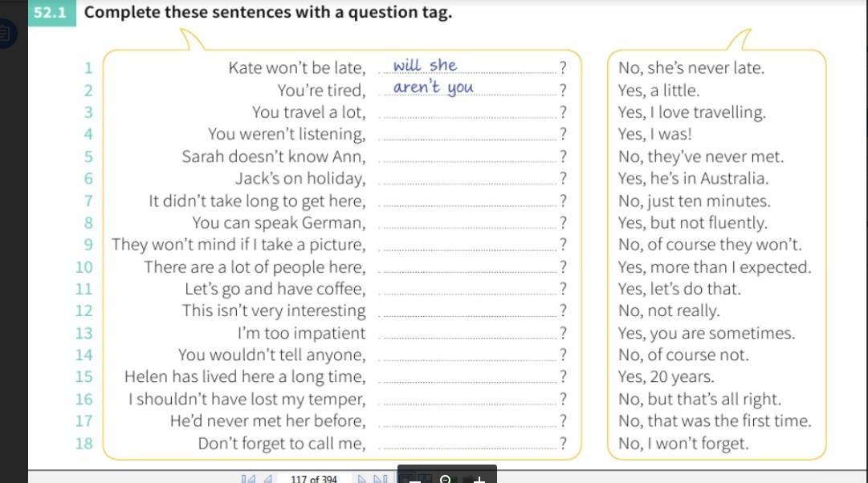Click the blank after 'You weren't listening,'

click(x=470, y=135)
